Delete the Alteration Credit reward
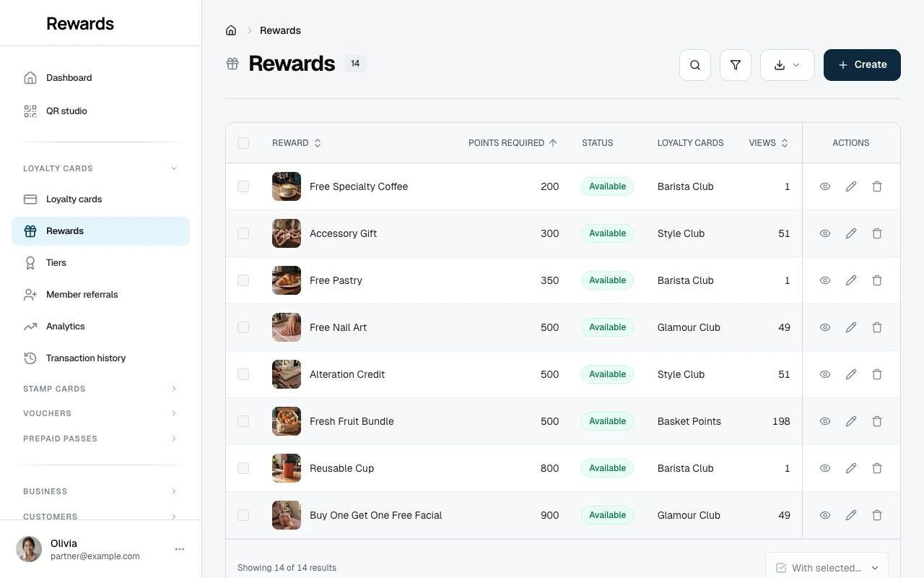This screenshot has height=578, width=924. coord(877,374)
